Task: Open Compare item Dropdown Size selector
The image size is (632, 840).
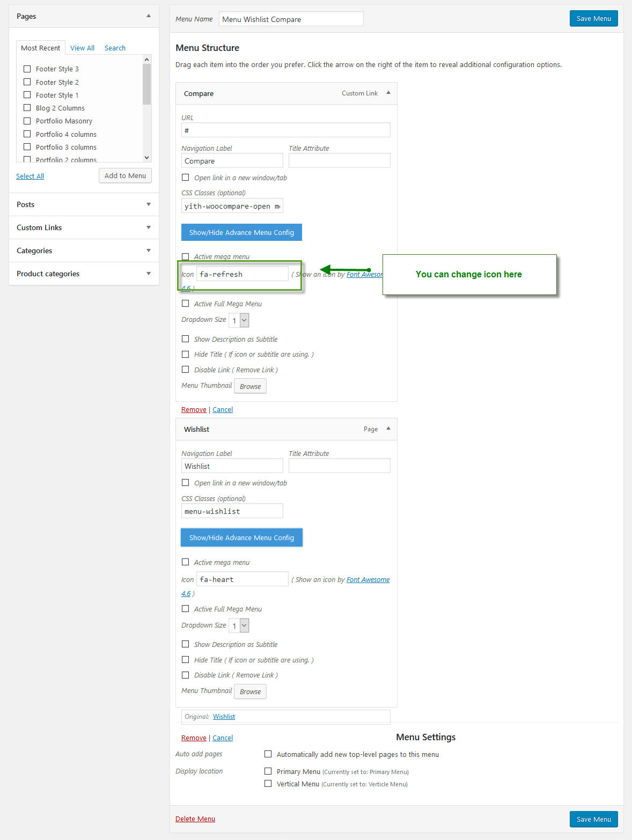Action: coord(239,320)
